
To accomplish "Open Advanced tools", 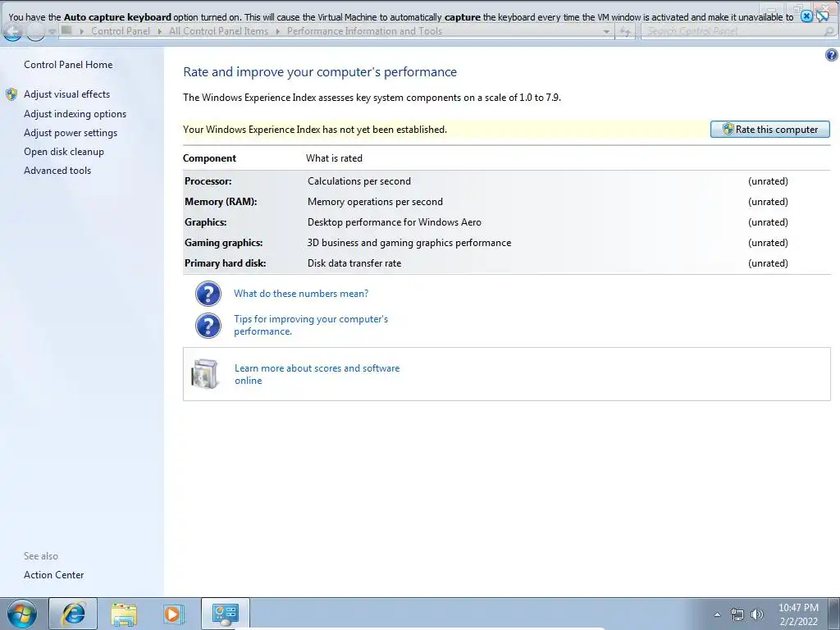I will point(57,171).
